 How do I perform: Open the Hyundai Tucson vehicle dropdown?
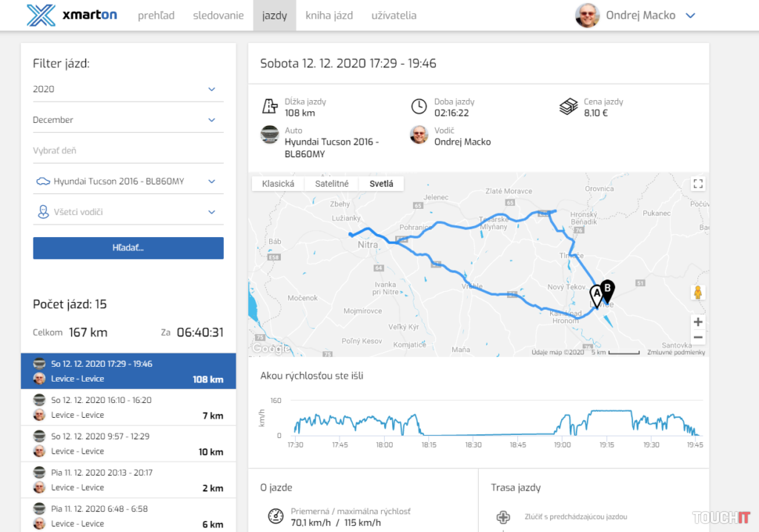pyautogui.click(x=128, y=181)
